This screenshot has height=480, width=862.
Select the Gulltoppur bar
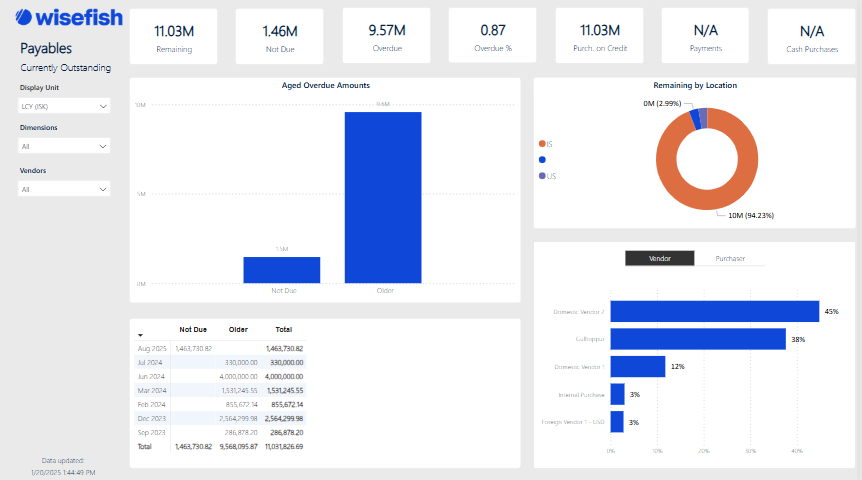(698, 339)
